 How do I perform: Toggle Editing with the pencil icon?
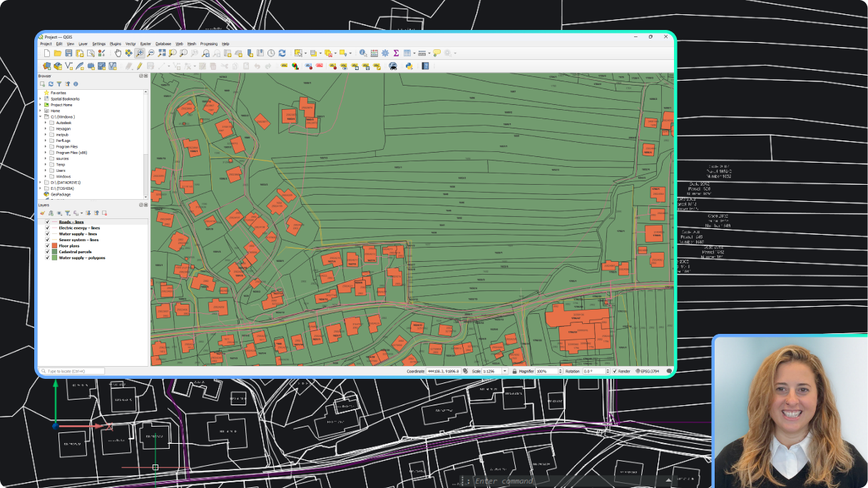point(139,66)
